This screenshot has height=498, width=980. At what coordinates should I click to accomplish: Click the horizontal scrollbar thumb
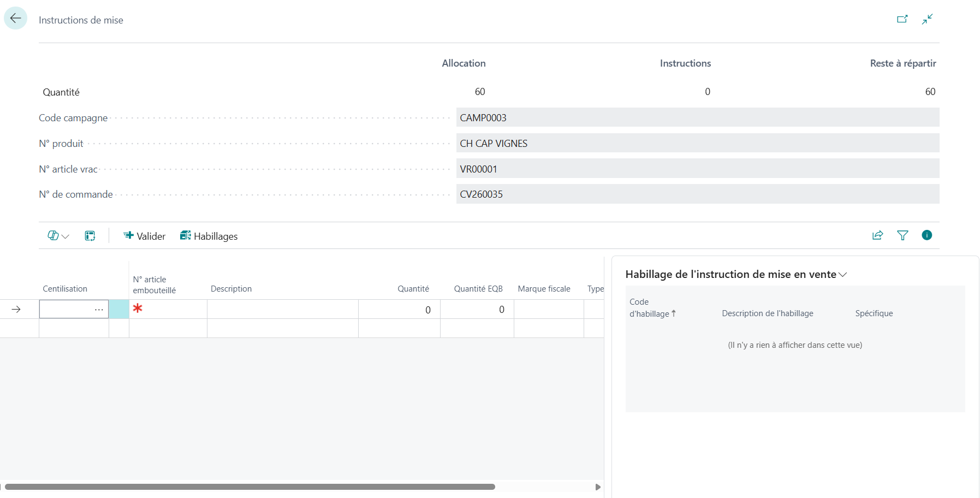coord(250,487)
